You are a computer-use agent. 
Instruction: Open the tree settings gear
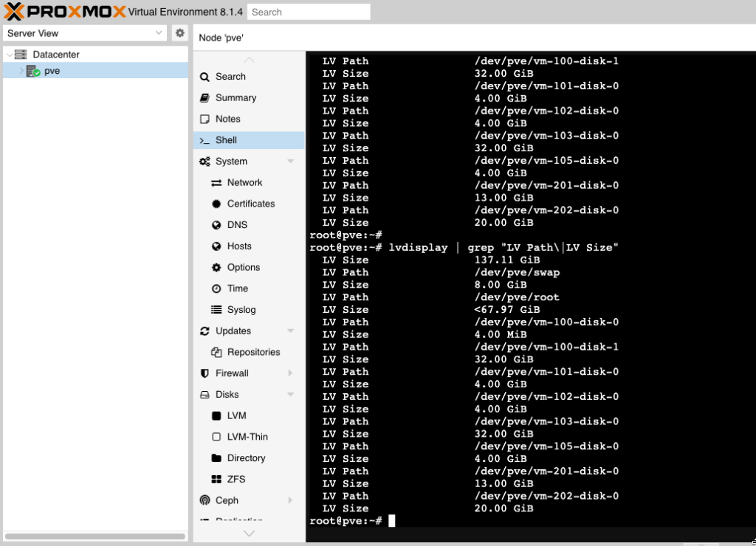(x=178, y=33)
